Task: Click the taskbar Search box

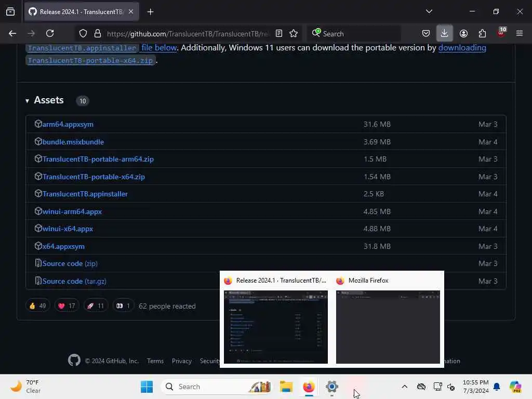Action: (x=217, y=387)
